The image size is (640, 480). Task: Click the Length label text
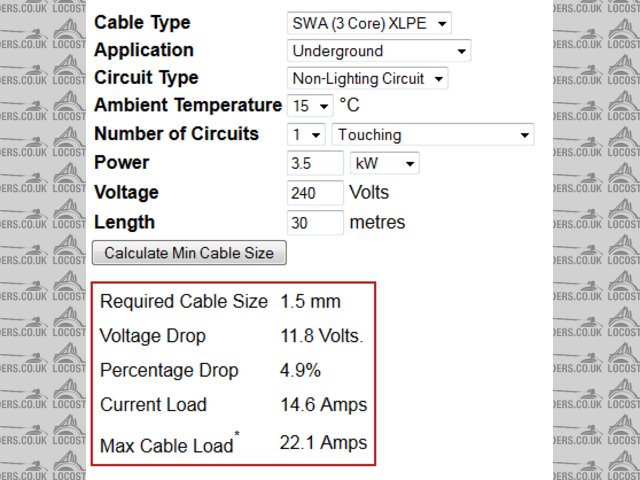124,222
